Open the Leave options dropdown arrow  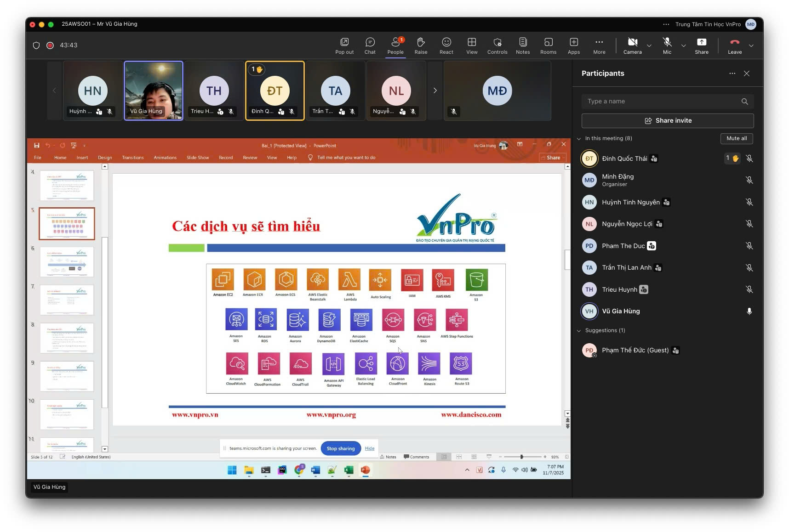(751, 45)
